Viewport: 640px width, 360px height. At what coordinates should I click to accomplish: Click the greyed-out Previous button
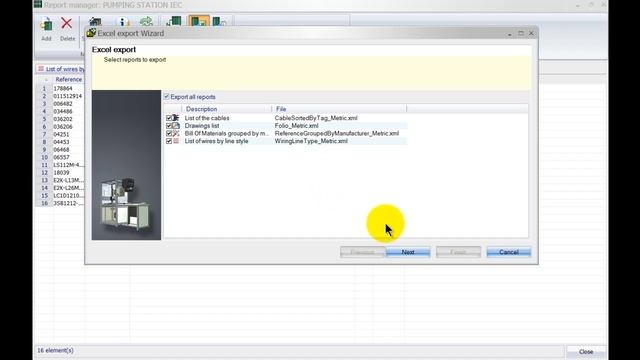click(362, 252)
